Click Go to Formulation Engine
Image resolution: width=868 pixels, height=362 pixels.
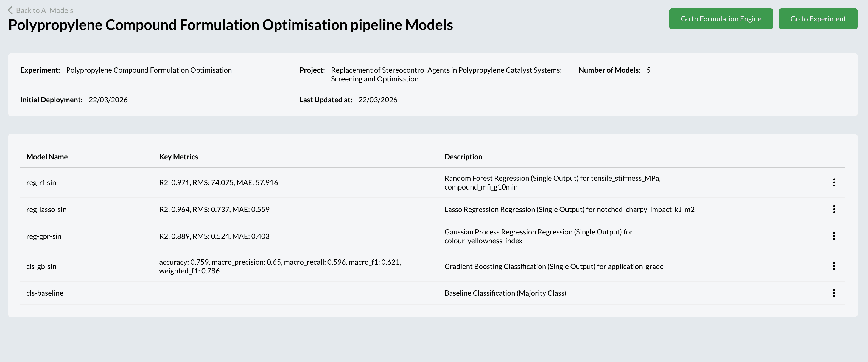(x=721, y=19)
